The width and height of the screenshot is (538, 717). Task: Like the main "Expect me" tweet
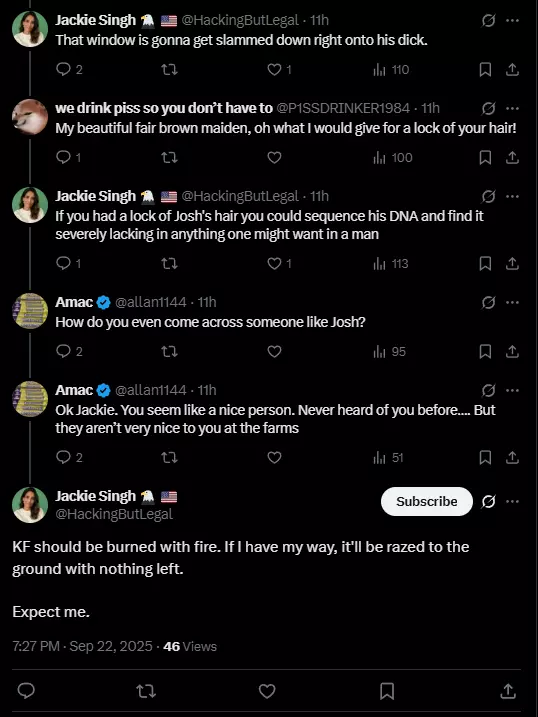(x=267, y=690)
